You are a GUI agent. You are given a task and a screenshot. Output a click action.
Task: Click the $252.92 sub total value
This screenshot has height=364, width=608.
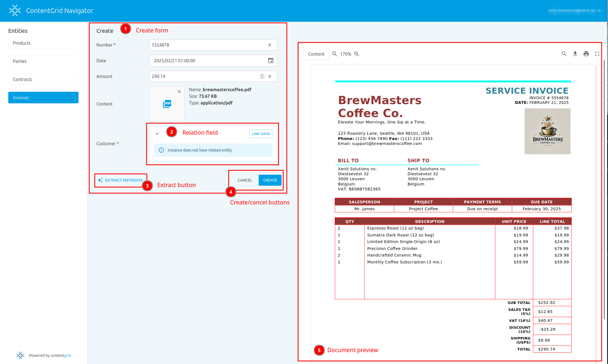[x=547, y=303]
